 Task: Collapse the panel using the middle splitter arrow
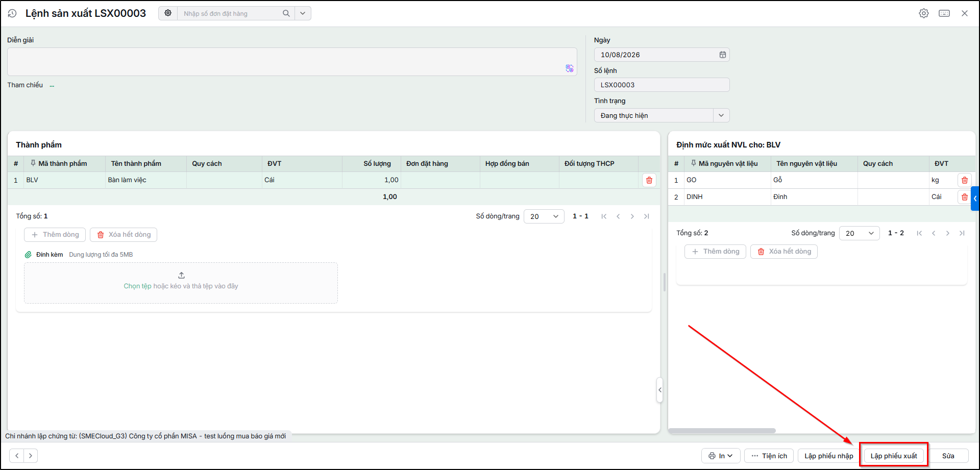pyautogui.click(x=660, y=390)
